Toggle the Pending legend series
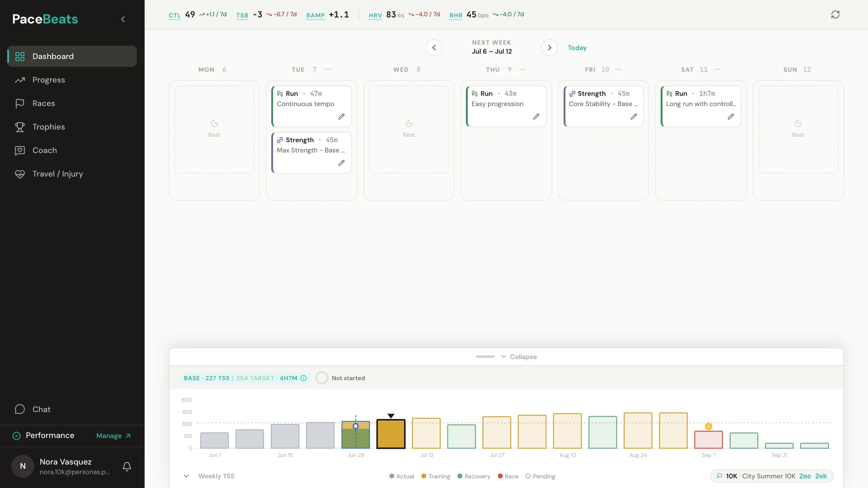The width and height of the screenshot is (868, 488). pos(540,476)
